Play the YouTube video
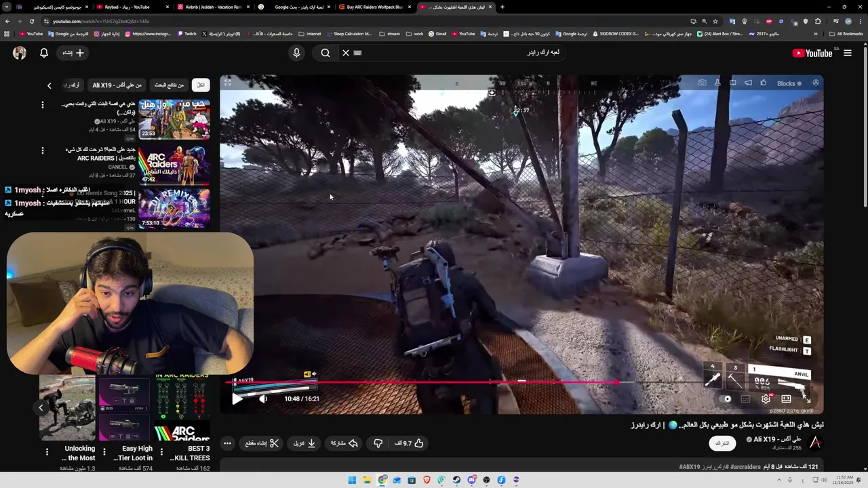This screenshot has width=868, height=488. pos(237,399)
